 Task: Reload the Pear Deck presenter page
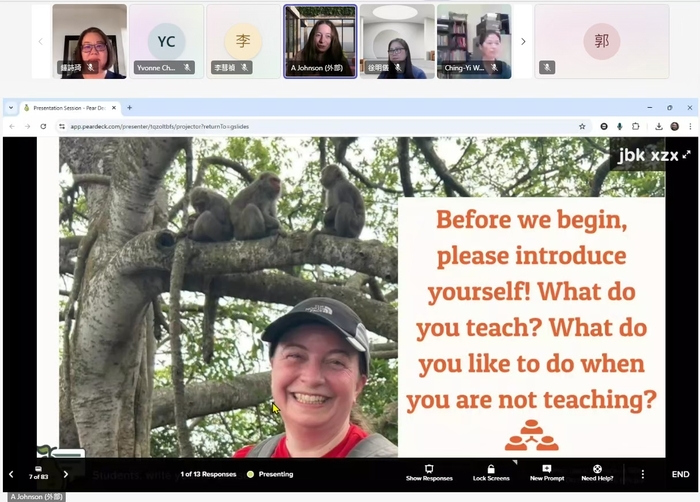coord(43,126)
